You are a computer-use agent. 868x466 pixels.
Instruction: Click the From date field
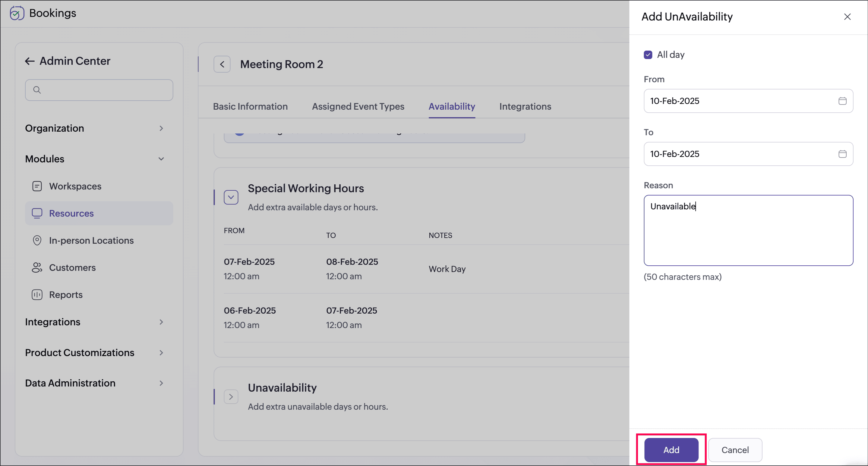pos(748,101)
